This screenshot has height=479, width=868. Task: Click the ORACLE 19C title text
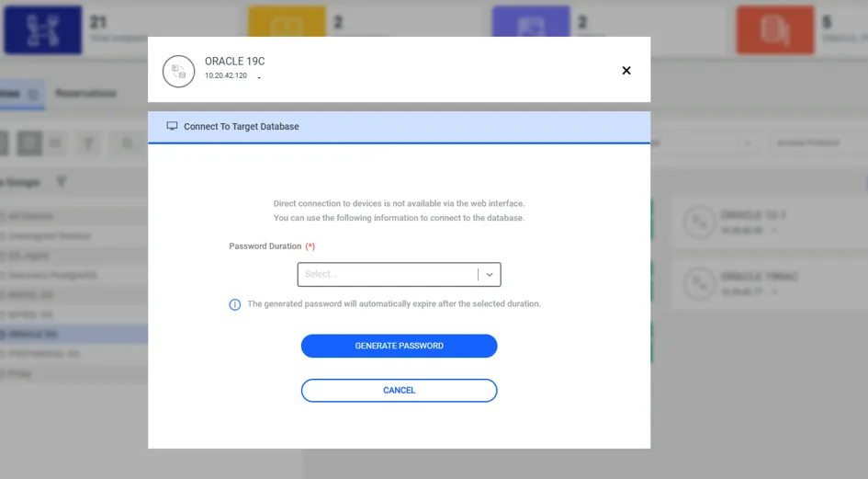[235, 61]
